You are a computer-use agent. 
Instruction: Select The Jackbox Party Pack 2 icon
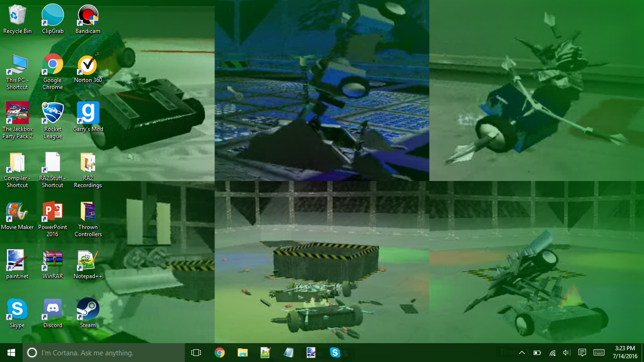tap(17, 121)
